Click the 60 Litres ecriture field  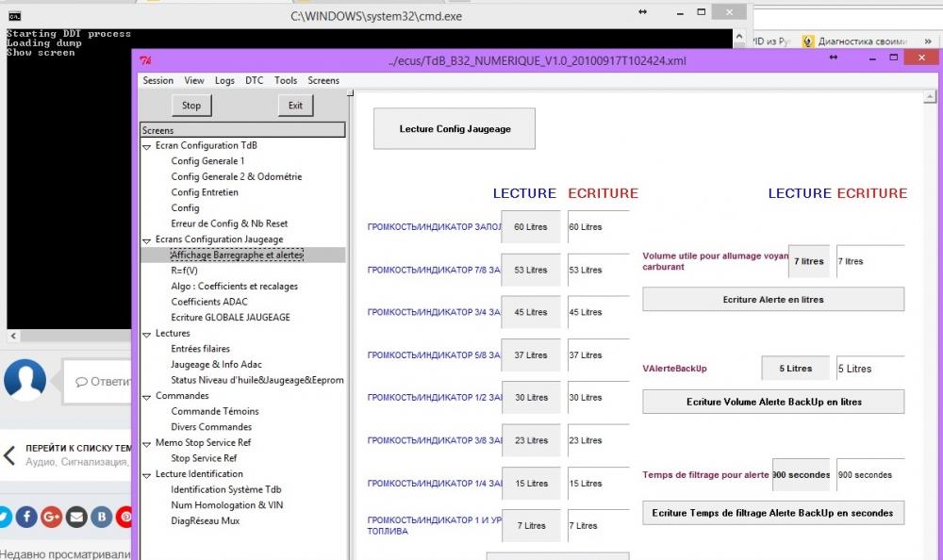pos(599,227)
